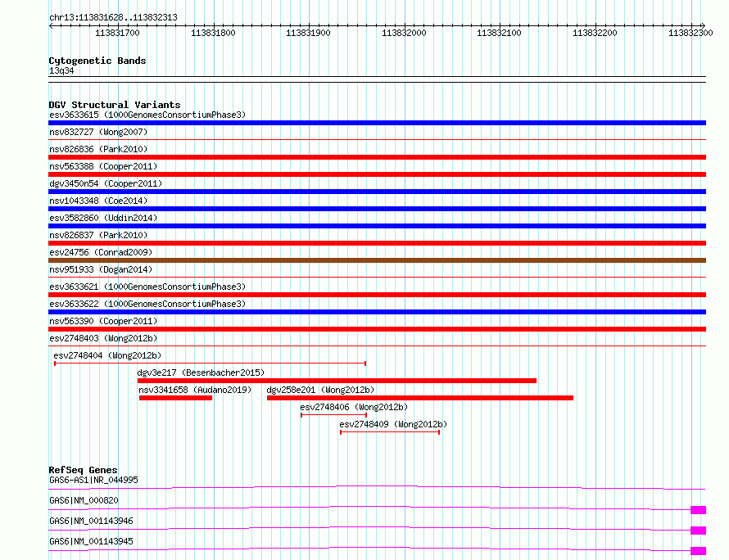Click the blue esv3633615 variant bar
The image size is (729, 560).
coord(377,123)
